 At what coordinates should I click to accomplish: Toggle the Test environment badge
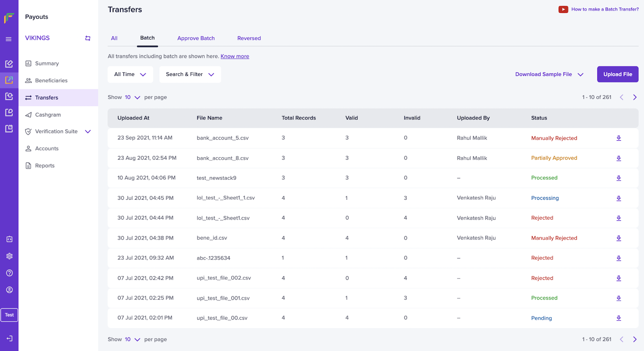(x=9, y=315)
